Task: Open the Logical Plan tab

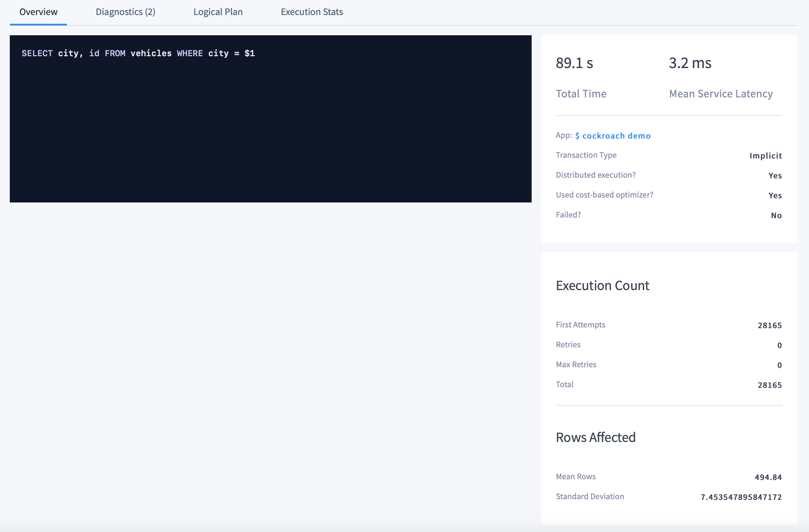Action: coord(218,12)
